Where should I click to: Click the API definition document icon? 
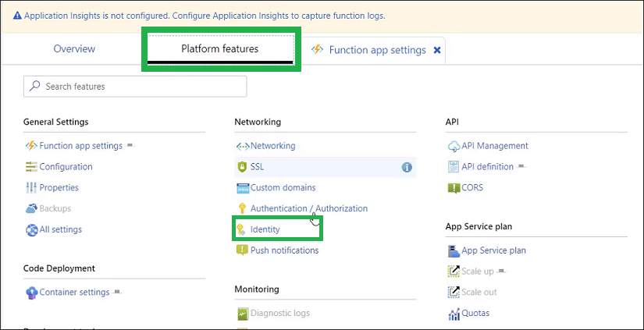pyautogui.click(x=454, y=167)
